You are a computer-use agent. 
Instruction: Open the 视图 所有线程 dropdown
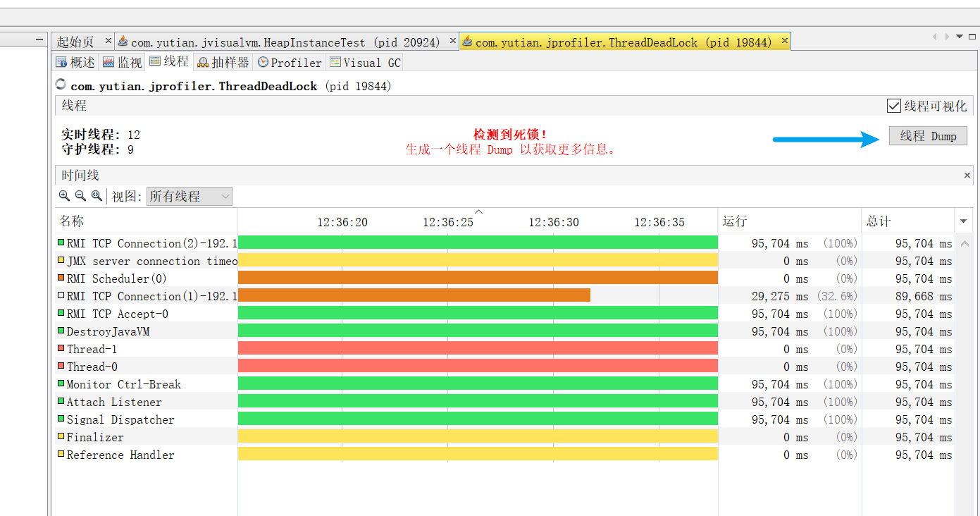[x=189, y=197]
